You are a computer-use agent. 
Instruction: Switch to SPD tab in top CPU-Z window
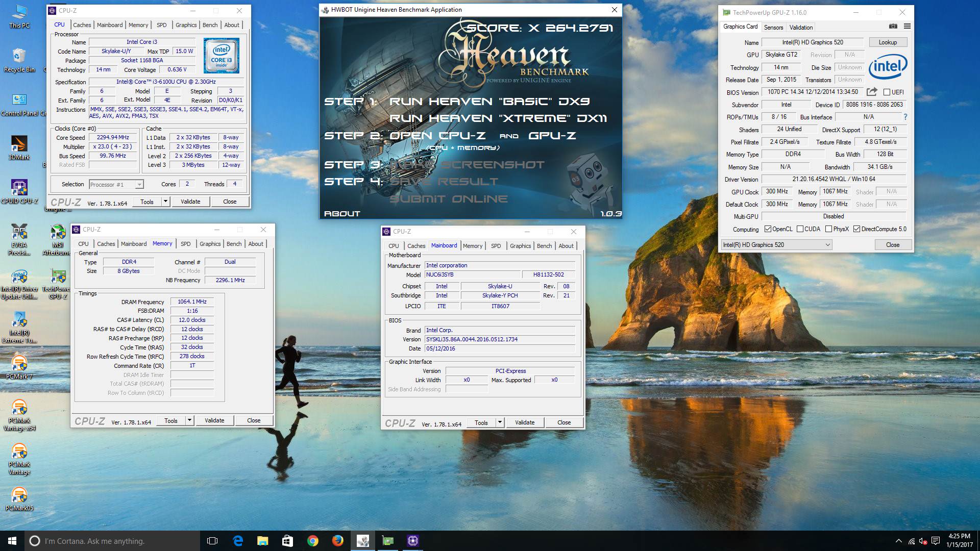point(161,25)
